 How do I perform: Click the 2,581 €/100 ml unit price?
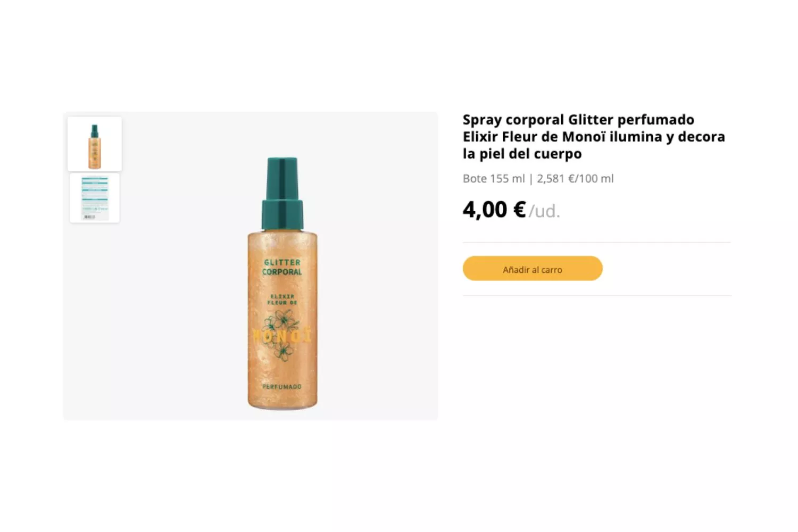(575, 179)
